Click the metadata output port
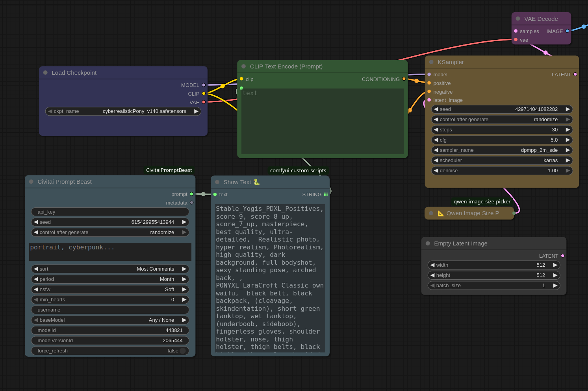The width and height of the screenshot is (588, 391). [192, 203]
